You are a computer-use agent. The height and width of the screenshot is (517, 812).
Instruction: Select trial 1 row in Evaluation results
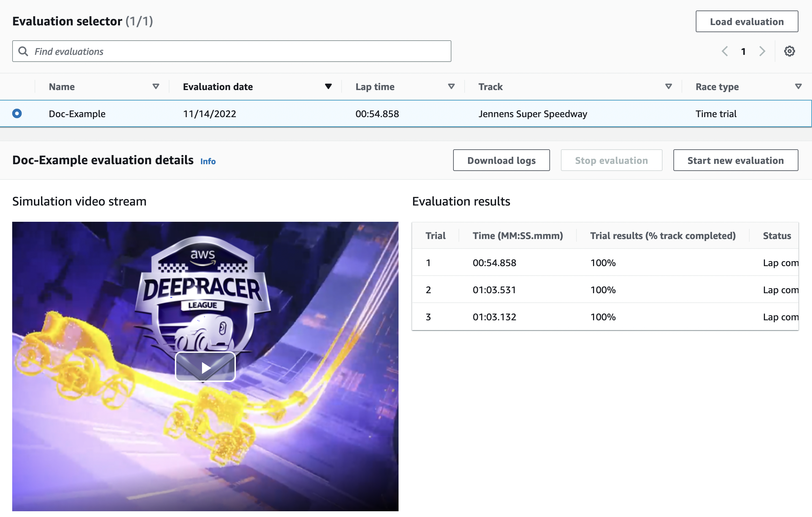click(576, 262)
